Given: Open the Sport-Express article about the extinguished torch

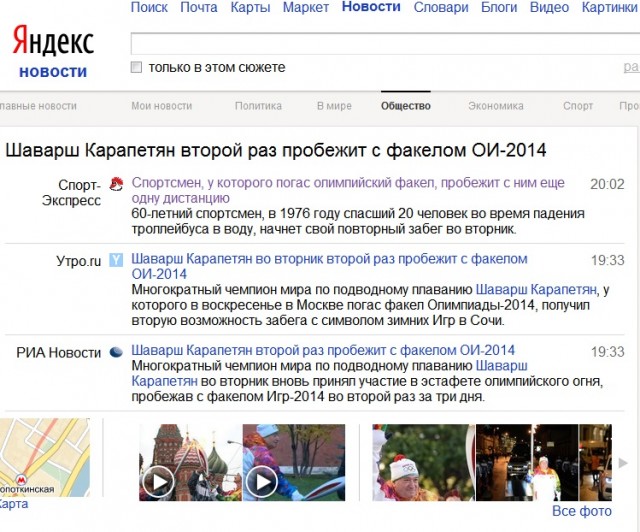Looking at the screenshot, I should 348,190.
